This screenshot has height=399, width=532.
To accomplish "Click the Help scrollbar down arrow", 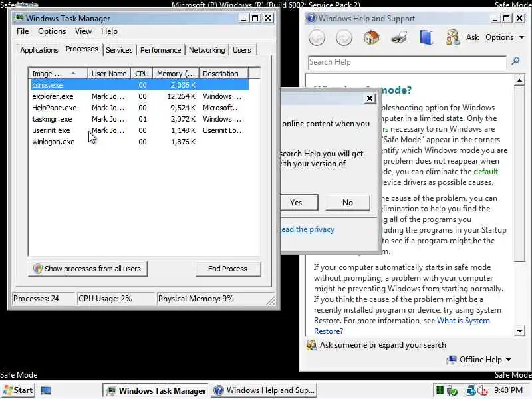I will tap(519, 331).
